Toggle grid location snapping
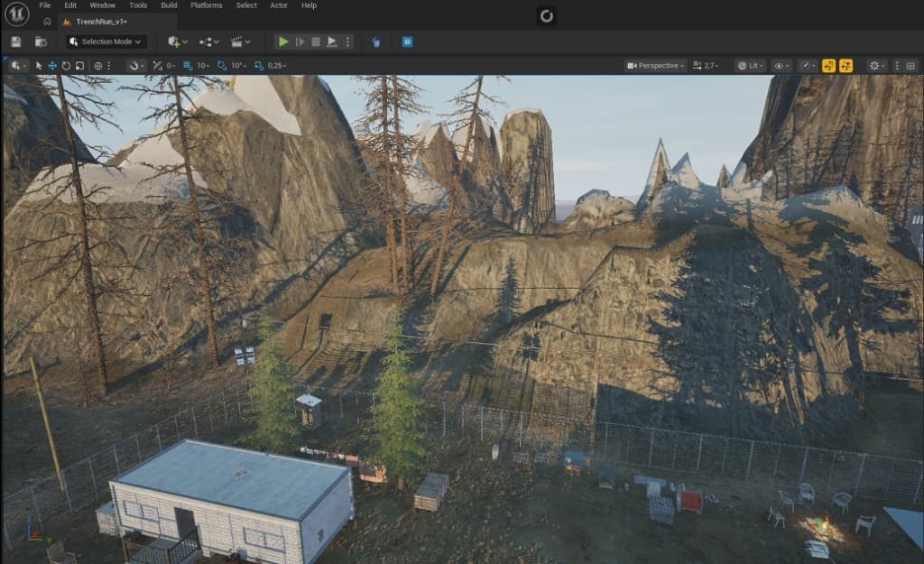This screenshot has width=924, height=564. 188,65
